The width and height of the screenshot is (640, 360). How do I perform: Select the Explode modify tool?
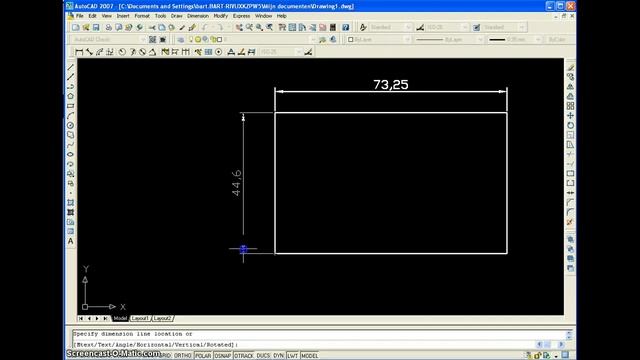(x=571, y=222)
